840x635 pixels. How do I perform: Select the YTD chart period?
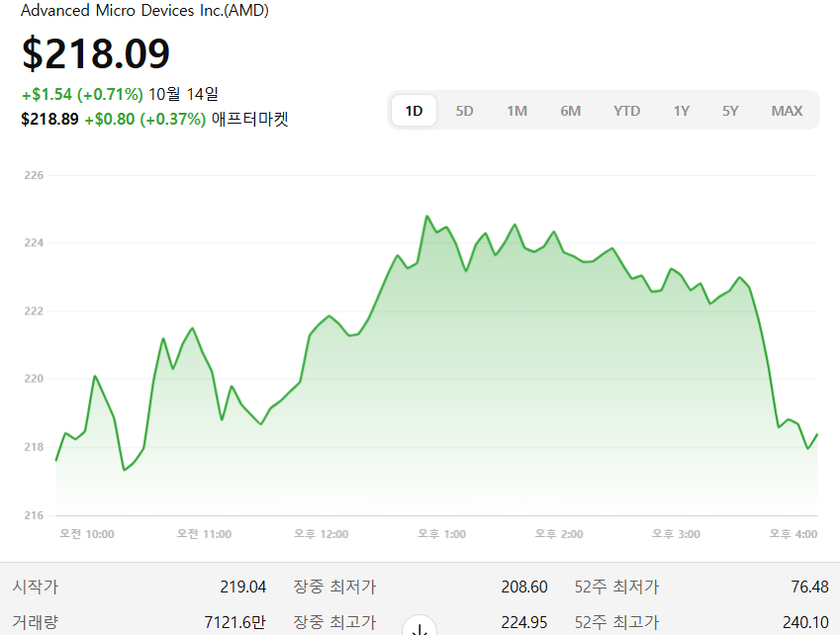point(626,111)
